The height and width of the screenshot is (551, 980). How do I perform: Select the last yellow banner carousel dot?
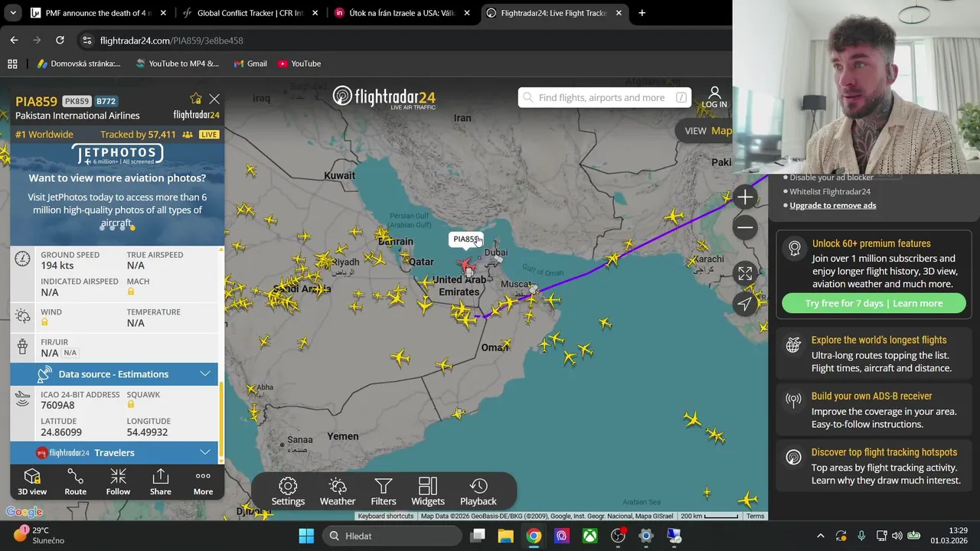[132, 227]
